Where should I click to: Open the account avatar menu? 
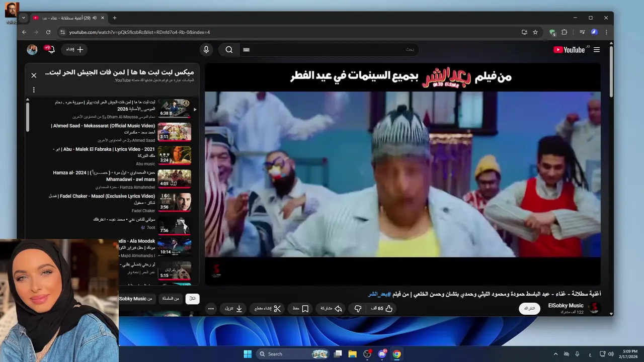pos(32,49)
